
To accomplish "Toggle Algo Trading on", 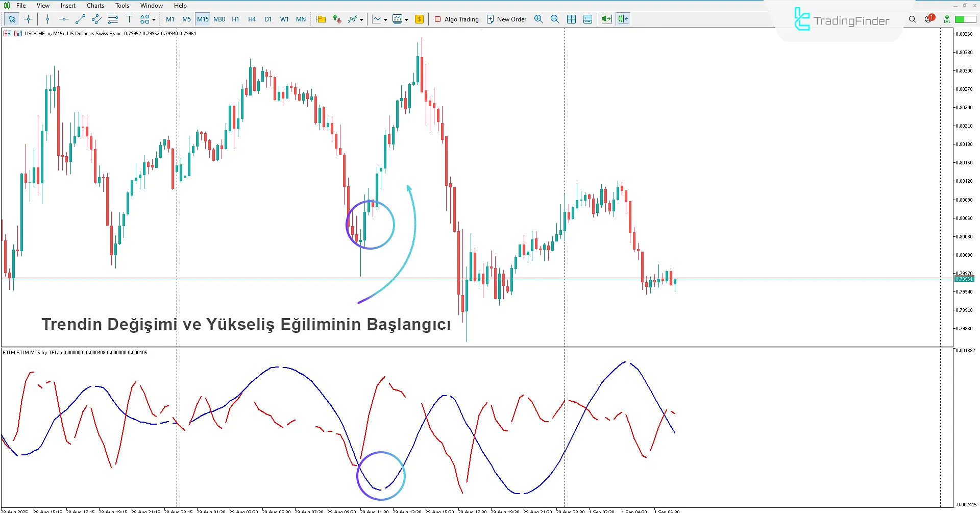I will (x=456, y=19).
